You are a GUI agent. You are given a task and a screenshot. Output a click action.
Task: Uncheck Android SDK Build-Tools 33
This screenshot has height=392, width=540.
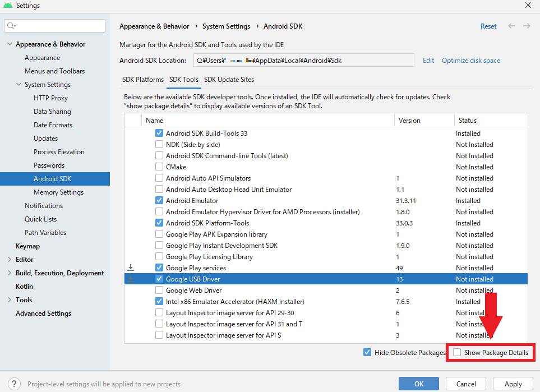click(x=159, y=133)
